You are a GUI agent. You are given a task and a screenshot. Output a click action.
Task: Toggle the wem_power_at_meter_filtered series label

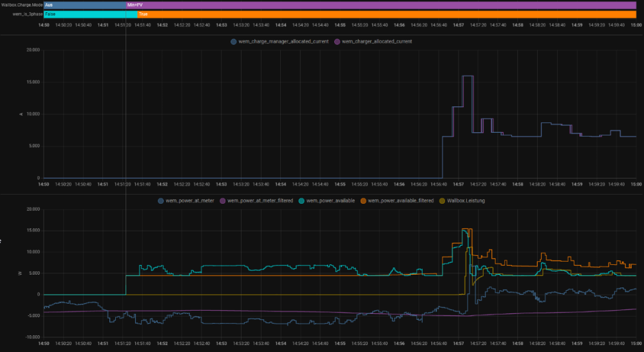tap(261, 200)
